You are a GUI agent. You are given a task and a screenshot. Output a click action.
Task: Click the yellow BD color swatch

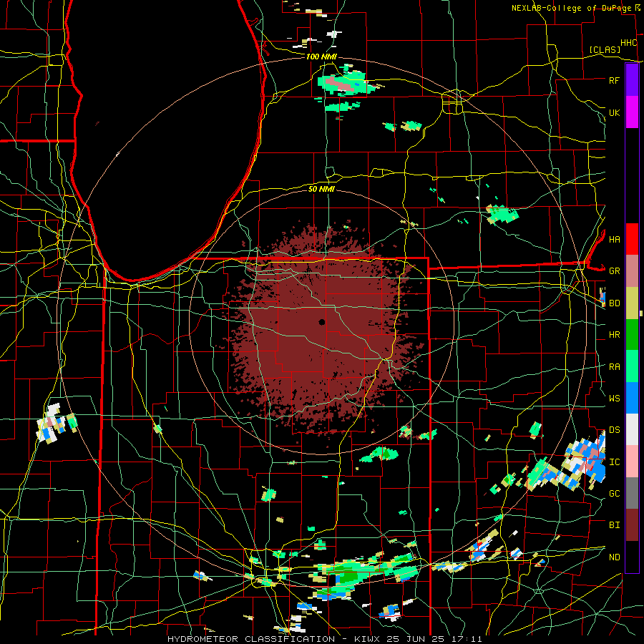(632, 303)
